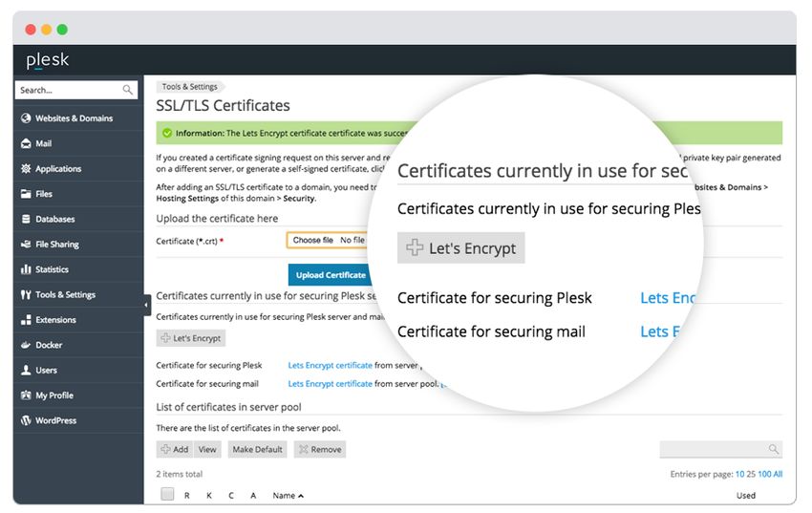Click the Mail envelope icon
This screenshot has height=513, width=812.
26,143
